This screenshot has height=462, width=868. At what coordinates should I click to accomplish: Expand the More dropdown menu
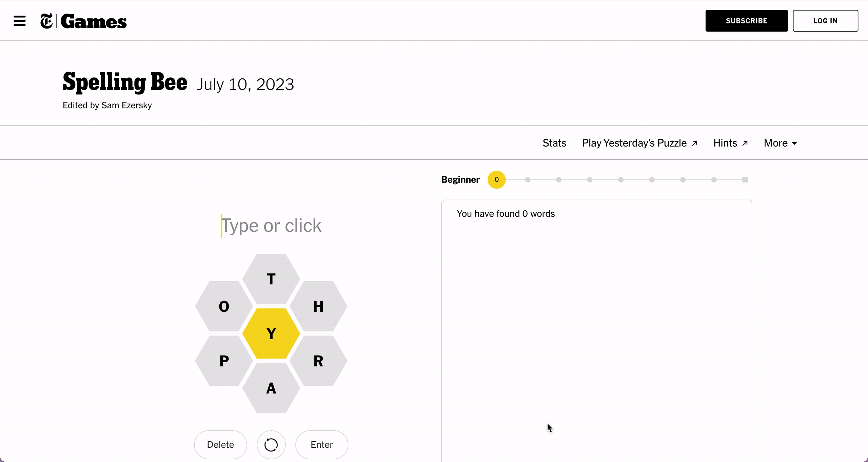(780, 143)
